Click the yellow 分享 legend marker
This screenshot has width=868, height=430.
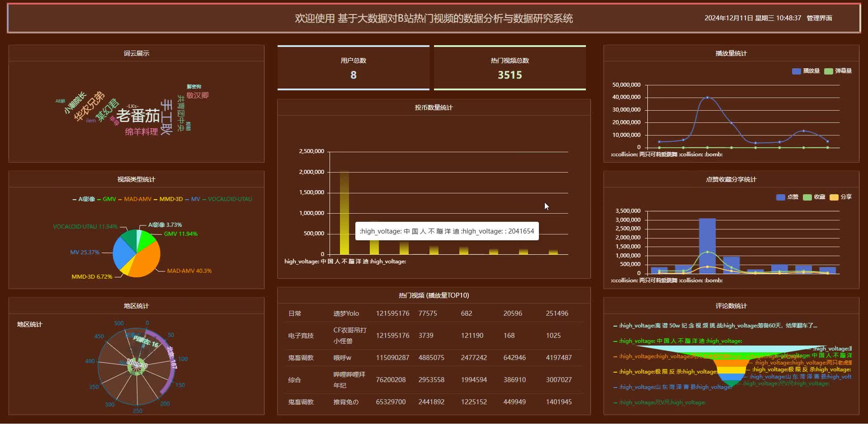click(834, 197)
